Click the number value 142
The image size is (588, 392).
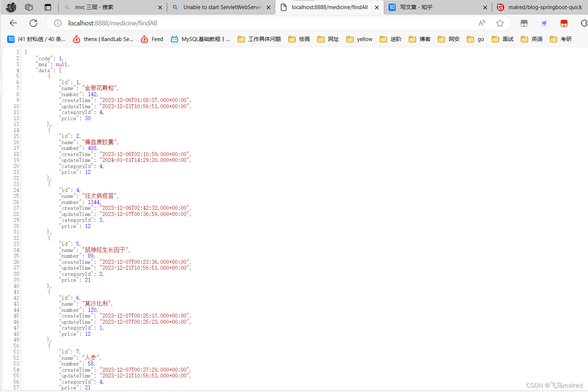(x=92, y=94)
